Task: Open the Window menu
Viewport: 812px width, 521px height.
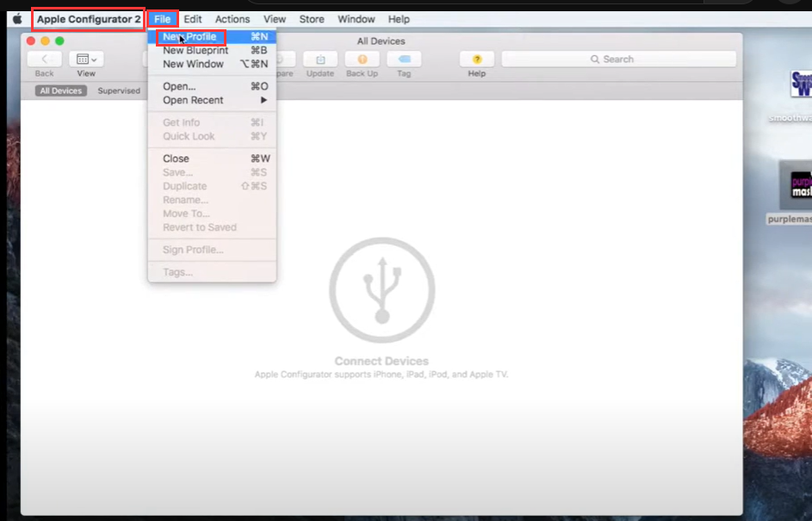Action: 356,19
